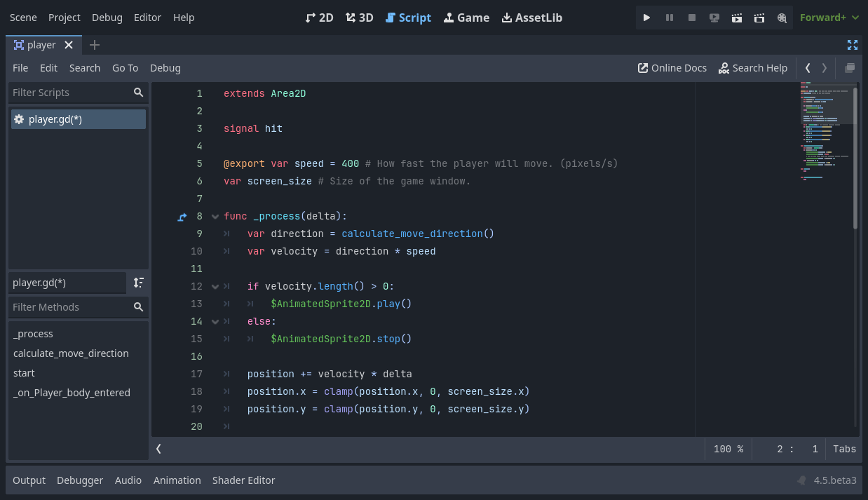The image size is (868, 500).
Task: Play the current scene
Action: [736, 18]
